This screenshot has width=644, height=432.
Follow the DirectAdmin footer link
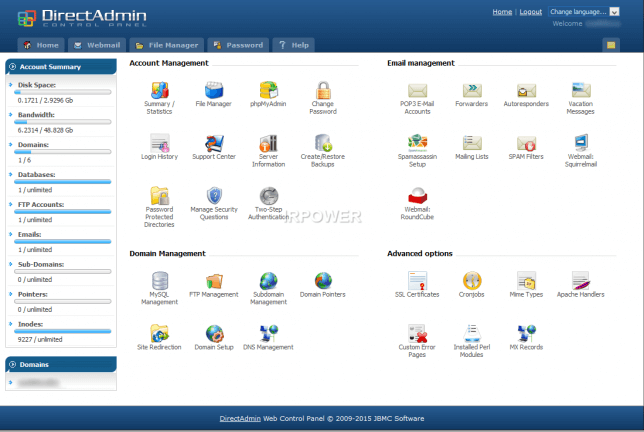(240, 418)
